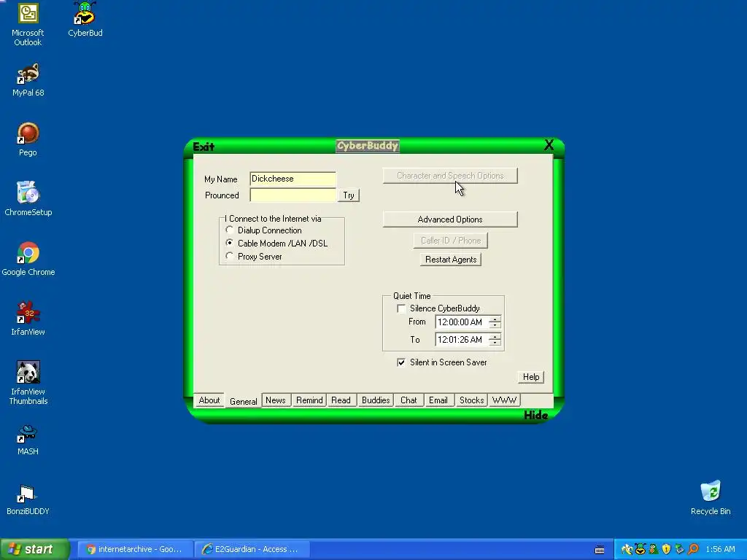This screenshot has height=560, width=747.
Task: Click the Caller ID / Phone button
Action: coord(451,241)
